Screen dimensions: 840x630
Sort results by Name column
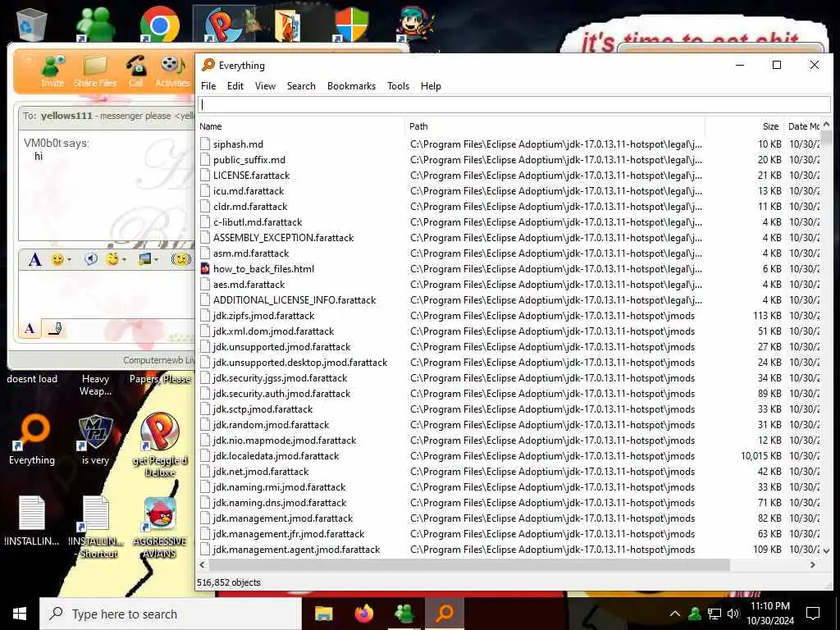300,126
